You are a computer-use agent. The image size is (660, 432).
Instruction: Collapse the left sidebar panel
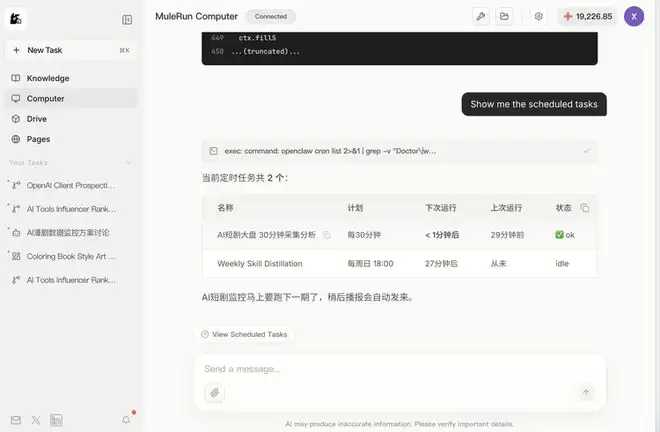point(127,19)
